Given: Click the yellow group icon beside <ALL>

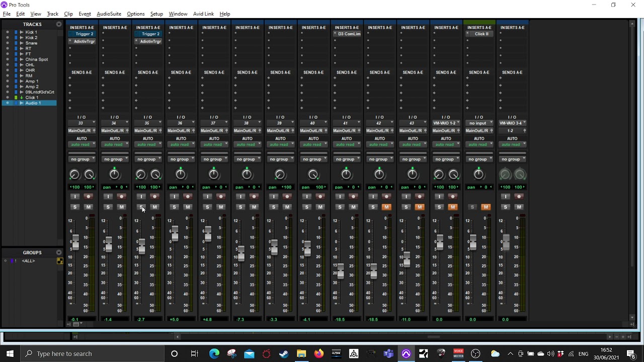Looking at the screenshot, I should point(60,261).
